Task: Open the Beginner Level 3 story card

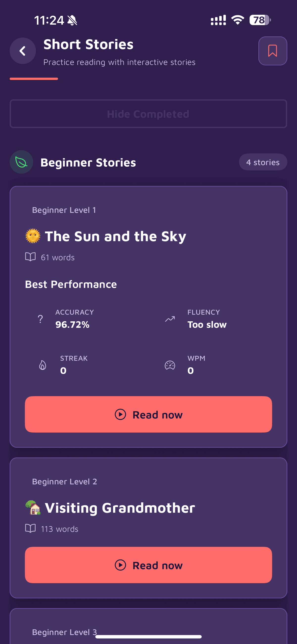Action: pyautogui.click(x=148, y=627)
